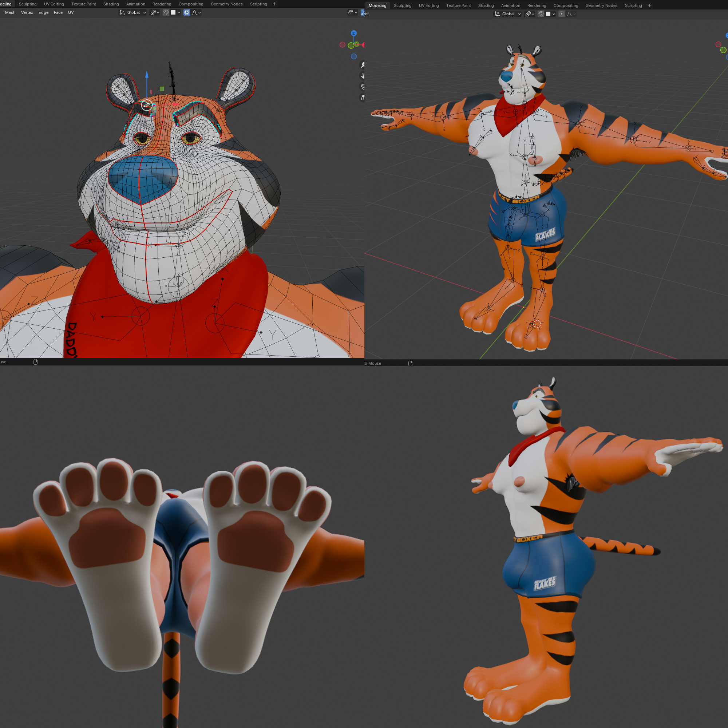Screen dimensions: 728x728
Task: Click blue negative Z circle, left gizmo
Action: point(354,56)
